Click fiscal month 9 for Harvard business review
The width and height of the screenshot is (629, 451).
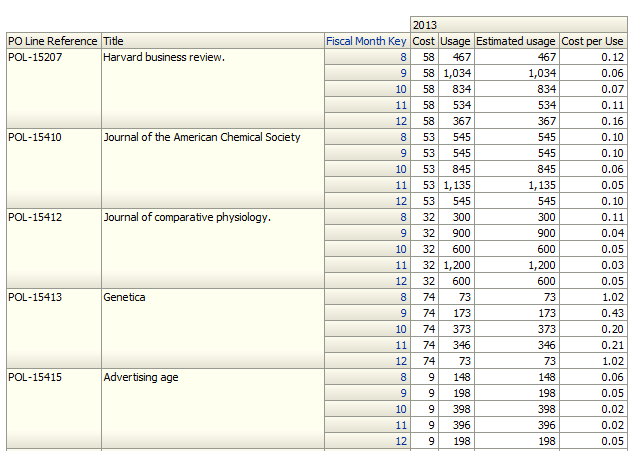pos(367,73)
